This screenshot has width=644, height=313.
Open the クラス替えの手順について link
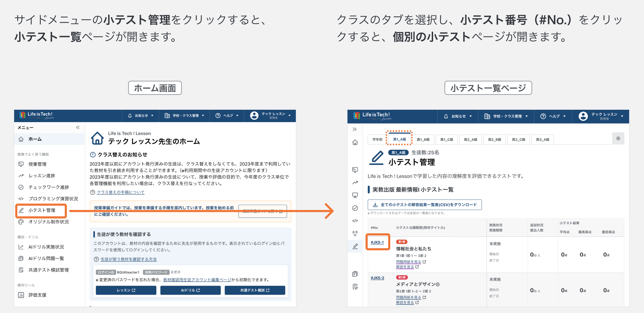[121, 192]
